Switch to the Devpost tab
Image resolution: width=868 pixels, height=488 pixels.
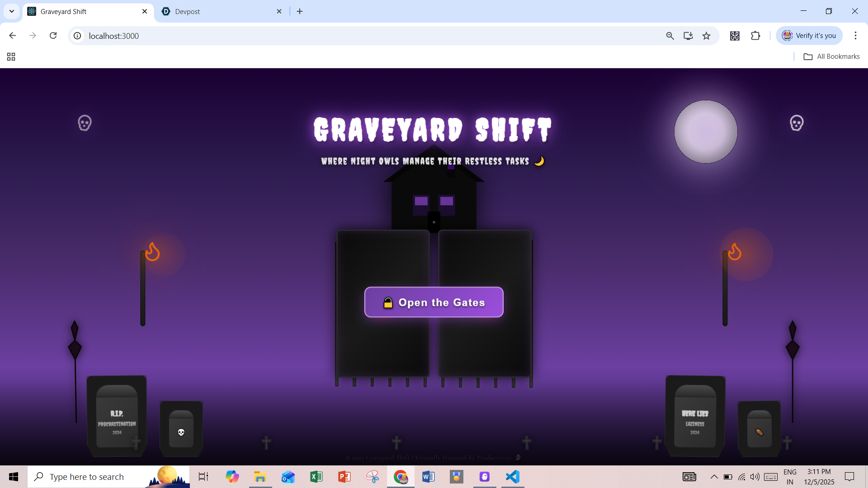[x=187, y=12]
